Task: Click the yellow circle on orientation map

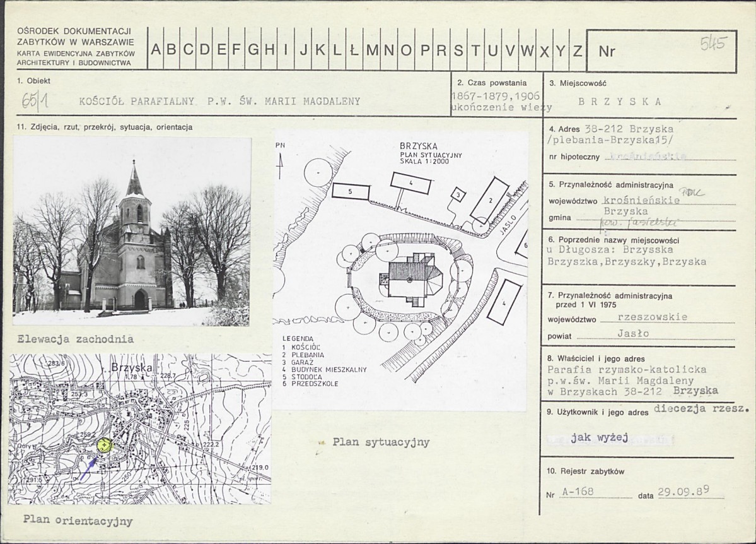Action: (x=104, y=446)
